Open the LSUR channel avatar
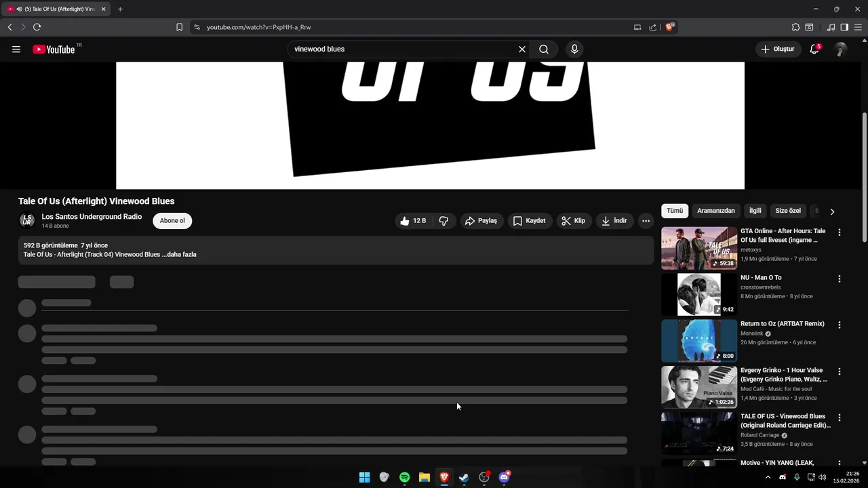868x488 pixels. 26,220
